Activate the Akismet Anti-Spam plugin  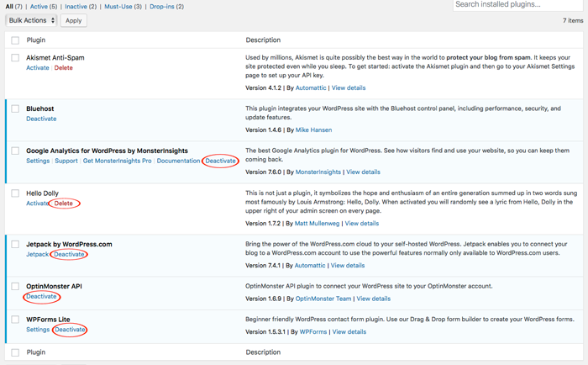tap(38, 68)
